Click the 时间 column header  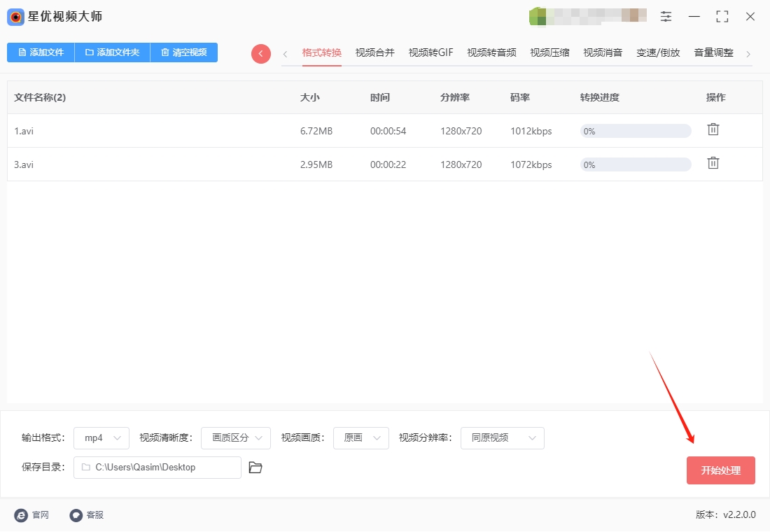point(379,97)
